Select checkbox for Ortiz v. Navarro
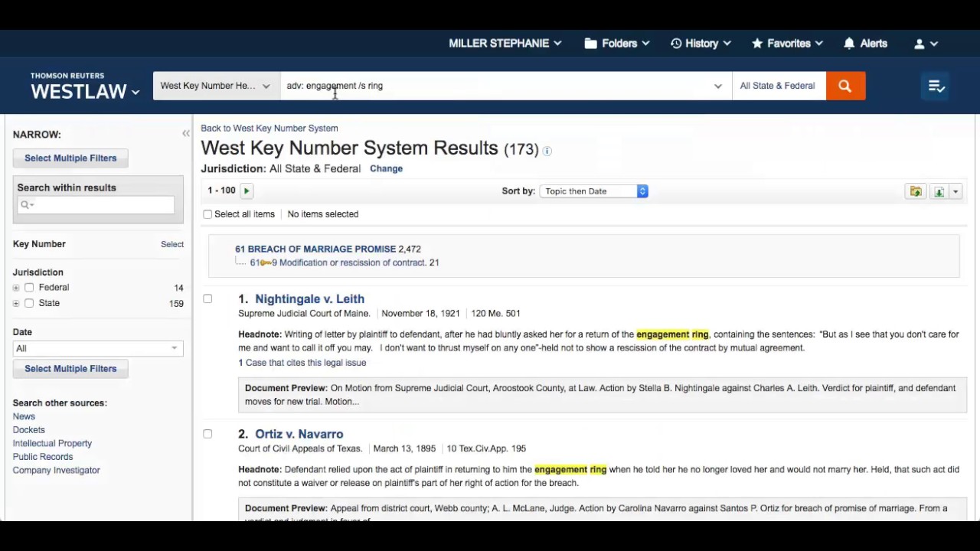Viewport: 980px width, 551px height. pos(207,434)
